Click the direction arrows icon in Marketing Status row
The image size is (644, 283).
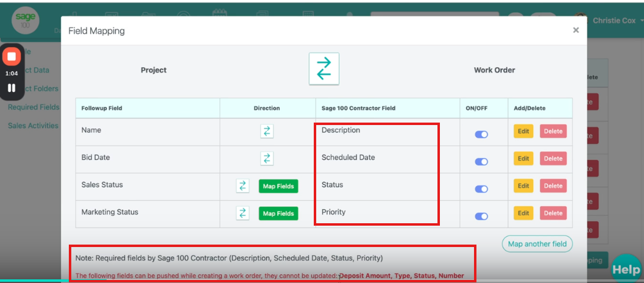[242, 213]
